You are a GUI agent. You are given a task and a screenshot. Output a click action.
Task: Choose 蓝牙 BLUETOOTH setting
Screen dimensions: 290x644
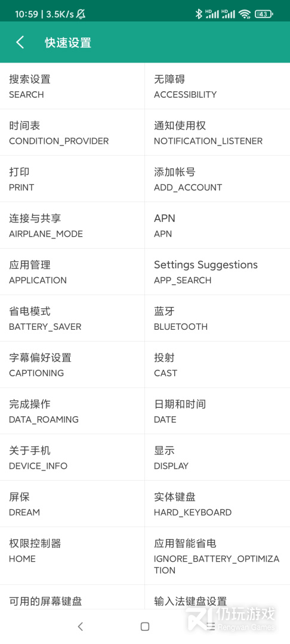click(x=217, y=318)
